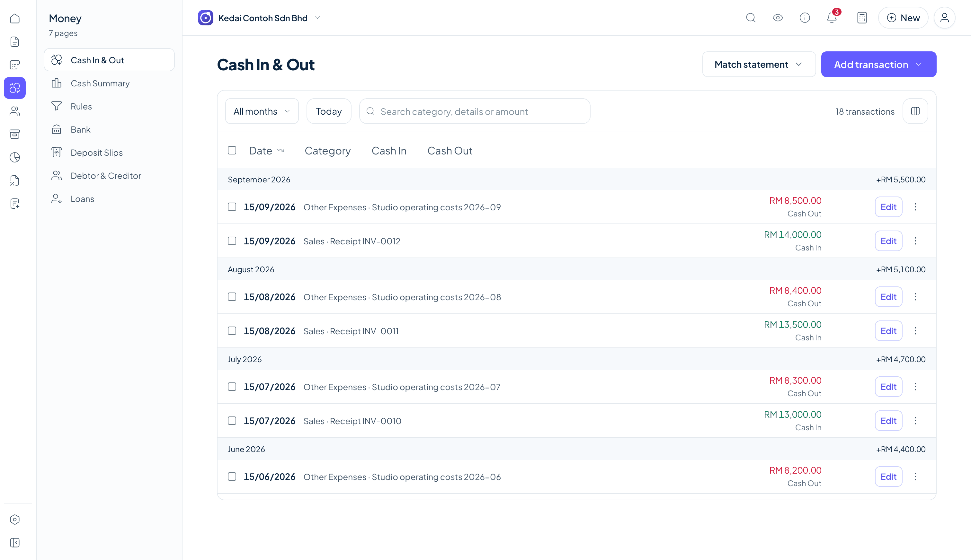This screenshot has height=560, width=971.
Task: Select the Money section icon in rail
Action: [15, 88]
